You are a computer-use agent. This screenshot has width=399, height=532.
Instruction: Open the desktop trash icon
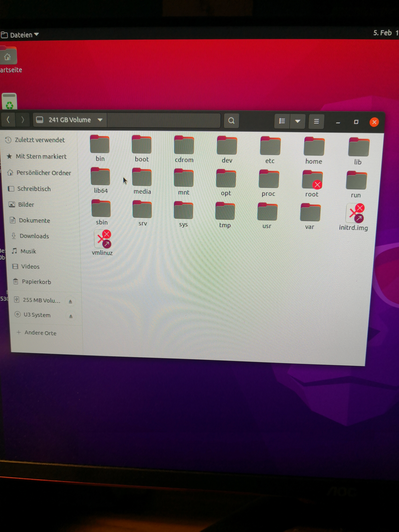coord(9,101)
